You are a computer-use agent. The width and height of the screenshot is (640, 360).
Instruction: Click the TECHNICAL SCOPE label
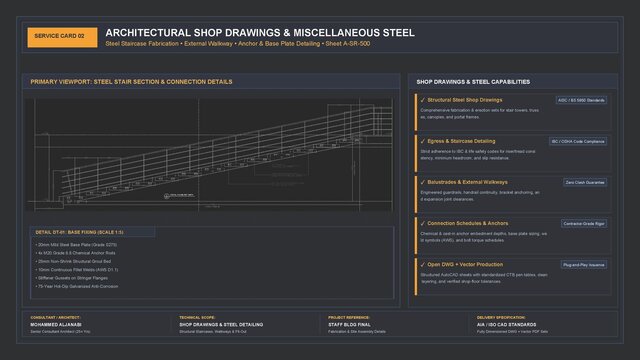(x=197, y=318)
